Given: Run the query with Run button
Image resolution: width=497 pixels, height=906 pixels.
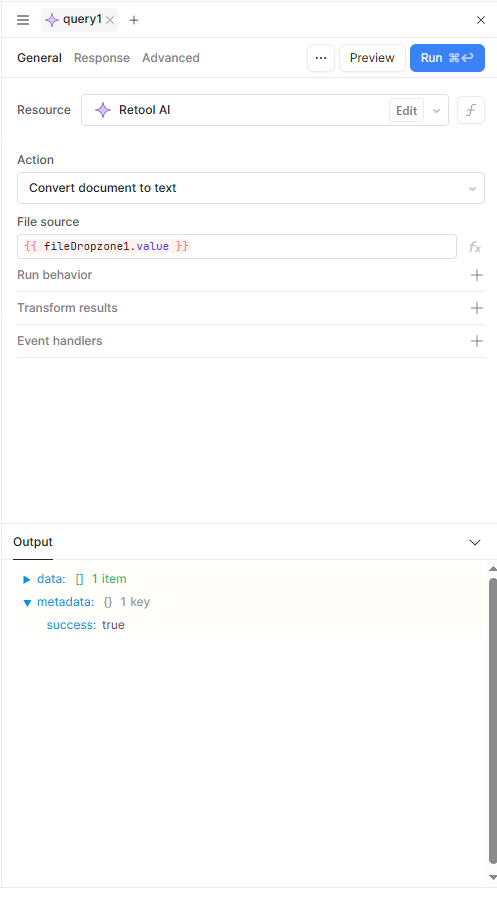Looking at the screenshot, I should pyautogui.click(x=447, y=58).
